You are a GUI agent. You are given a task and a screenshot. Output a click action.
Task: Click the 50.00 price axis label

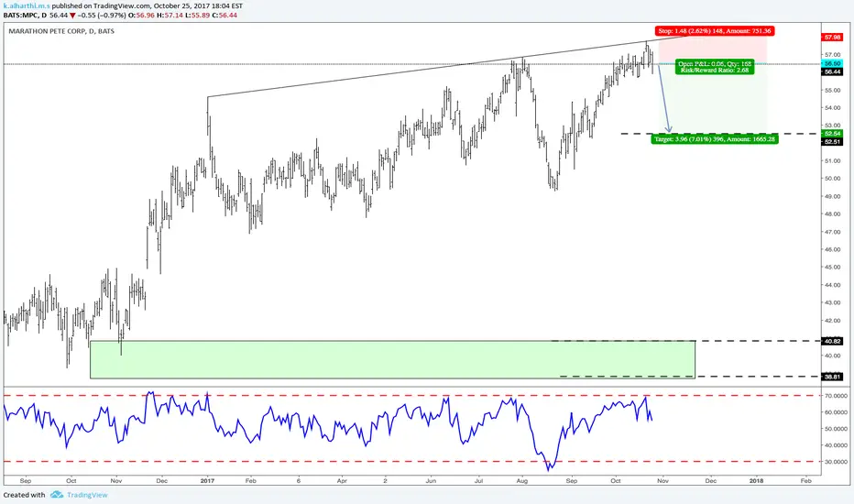point(832,179)
